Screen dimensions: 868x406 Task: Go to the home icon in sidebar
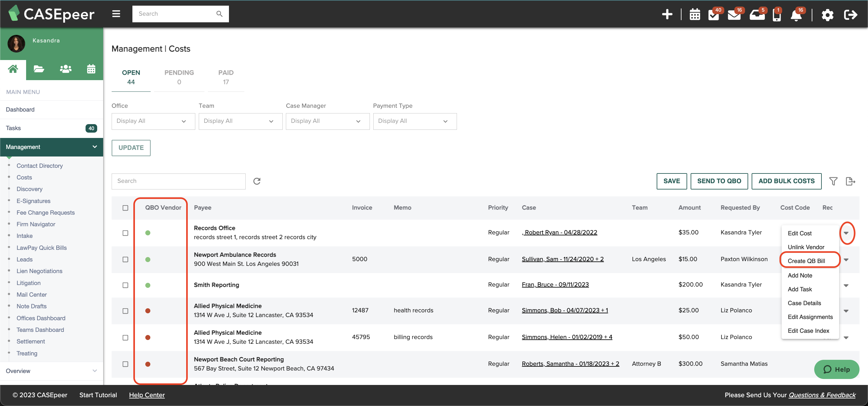pos(13,69)
